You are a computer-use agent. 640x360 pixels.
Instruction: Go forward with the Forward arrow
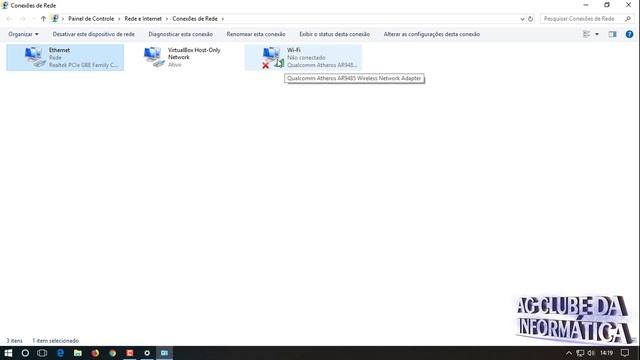tap(22, 19)
